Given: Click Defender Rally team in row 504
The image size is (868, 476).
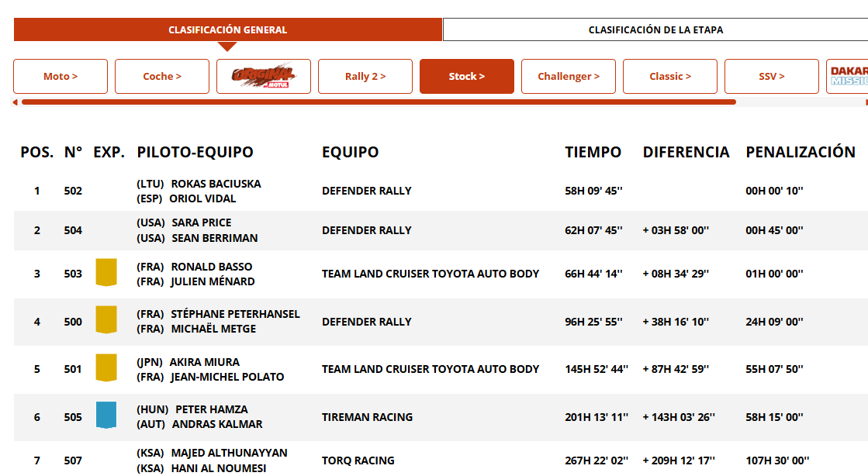Looking at the screenshot, I should [366, 230].
